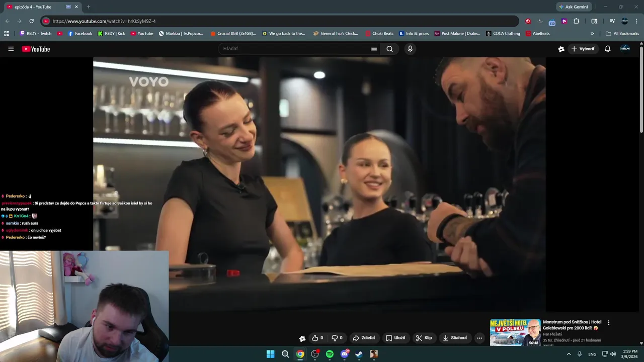
Task: Open on-screen keyboard icon in search box
Action: coord(374,49)
